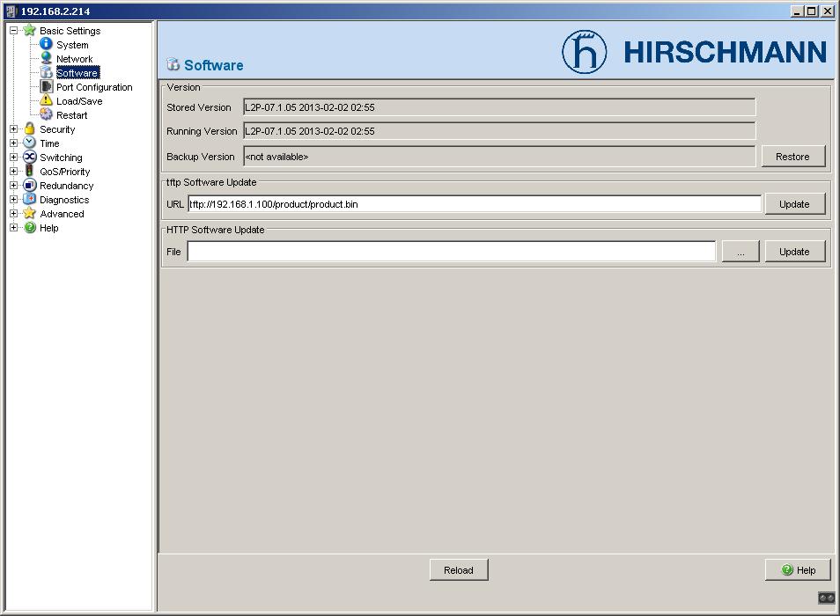
Task: Expand the Redundancy tree node
Action: click(x=13, y=185)
